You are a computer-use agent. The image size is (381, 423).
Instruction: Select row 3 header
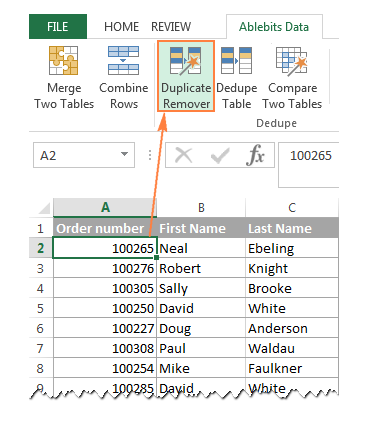pos(41,268)
